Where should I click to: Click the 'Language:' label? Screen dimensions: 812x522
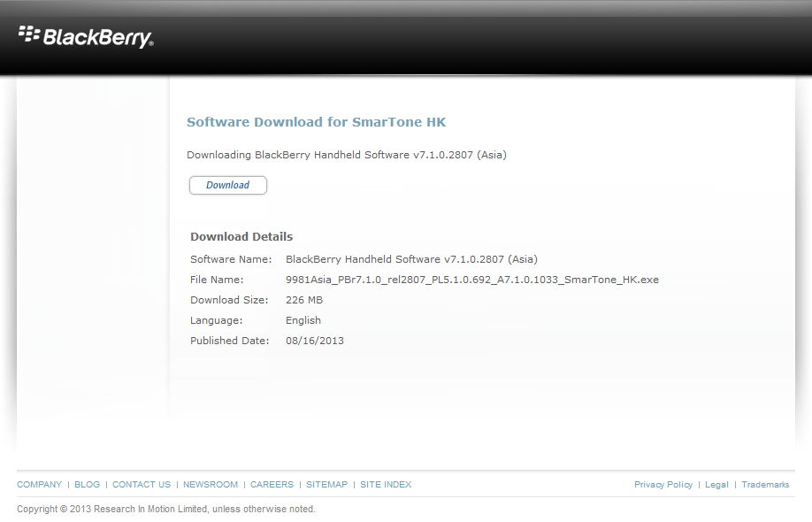pos(216,320)
